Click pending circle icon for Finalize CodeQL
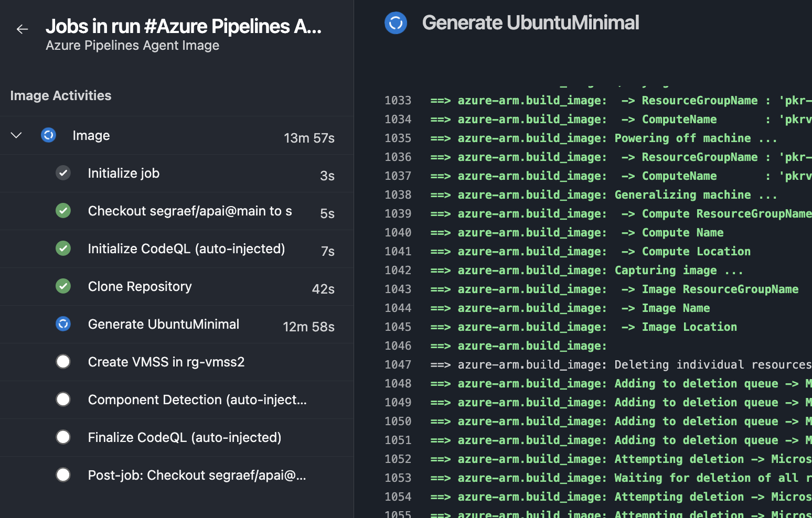Screen dimensions: 812x518 point(63,437)
